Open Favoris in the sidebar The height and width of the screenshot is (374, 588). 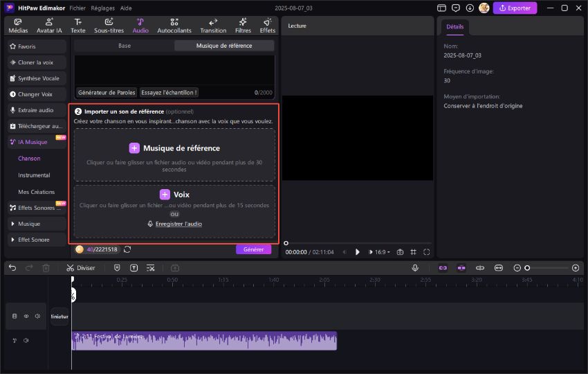click(37, 46)
